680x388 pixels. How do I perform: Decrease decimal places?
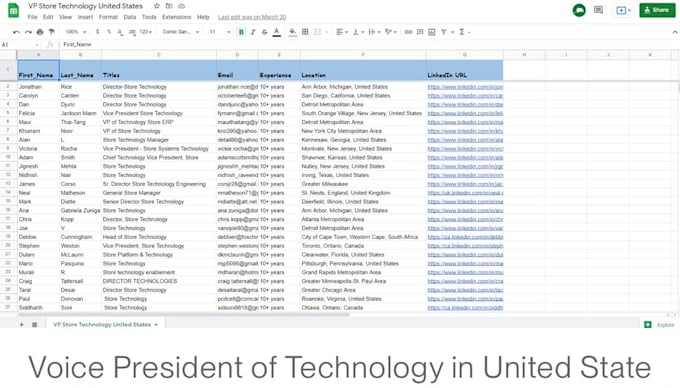pos(120,32)
